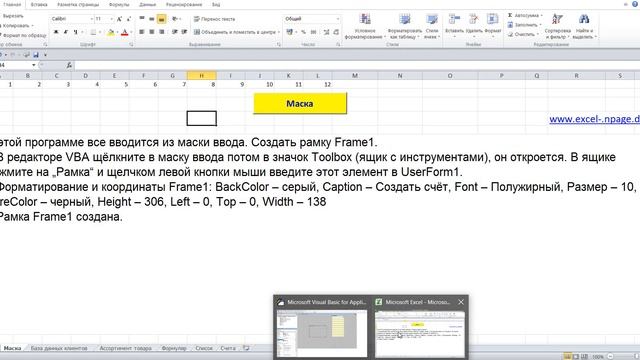Open Очистить clear menu
This screenshot has height=360, width=640.
pos(523,34)
